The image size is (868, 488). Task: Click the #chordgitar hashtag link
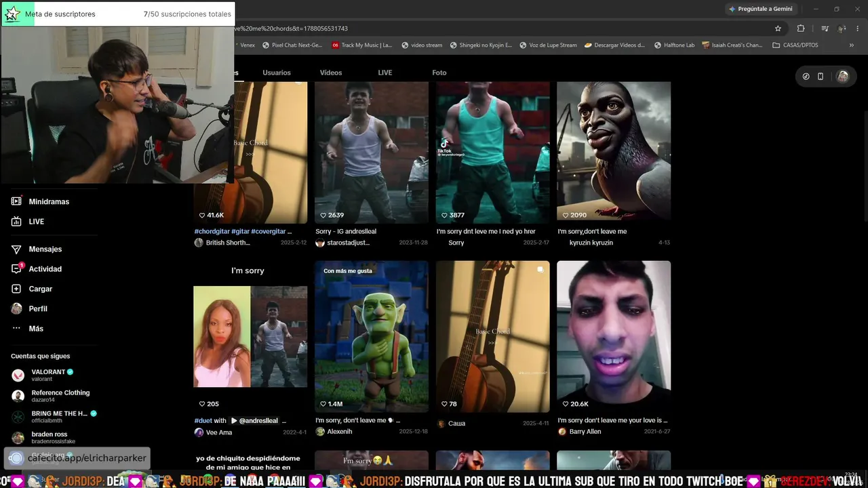[x=212, y=231]
